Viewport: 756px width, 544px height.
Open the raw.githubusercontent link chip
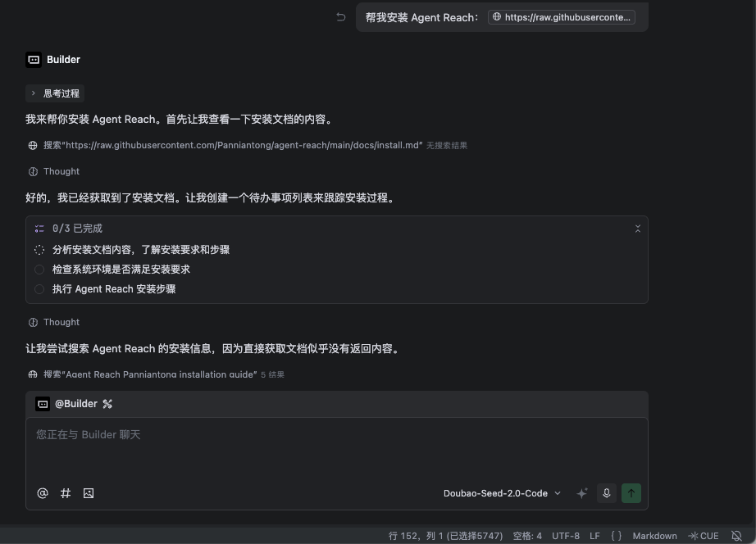click(x=561, y=17)
